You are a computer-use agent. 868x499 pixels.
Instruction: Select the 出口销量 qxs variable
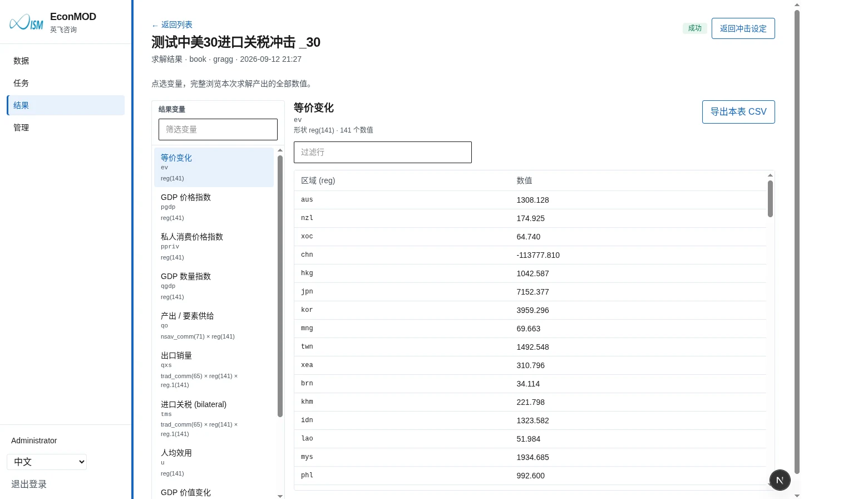pyautogui.click(x=214, y=369)
